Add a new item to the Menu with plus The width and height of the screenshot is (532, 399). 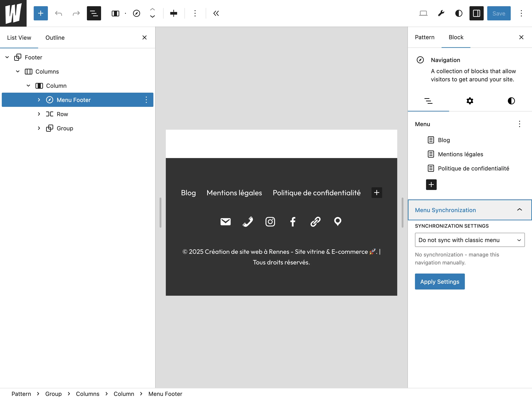[x=431, y=185]
